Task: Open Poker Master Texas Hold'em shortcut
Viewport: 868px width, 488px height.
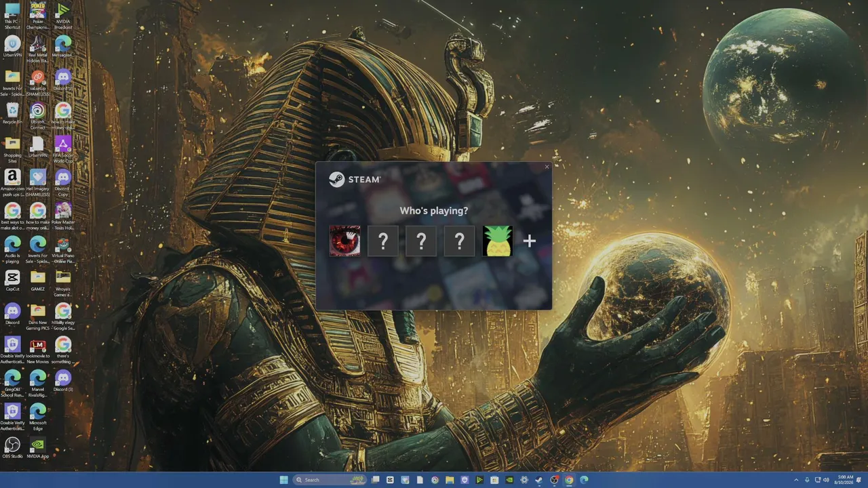Action: click(63, 216)
